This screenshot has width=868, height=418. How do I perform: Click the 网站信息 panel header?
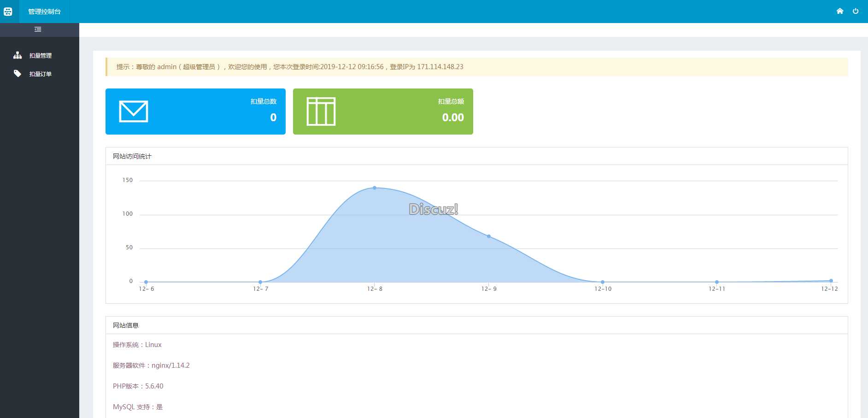click(477, 325)
